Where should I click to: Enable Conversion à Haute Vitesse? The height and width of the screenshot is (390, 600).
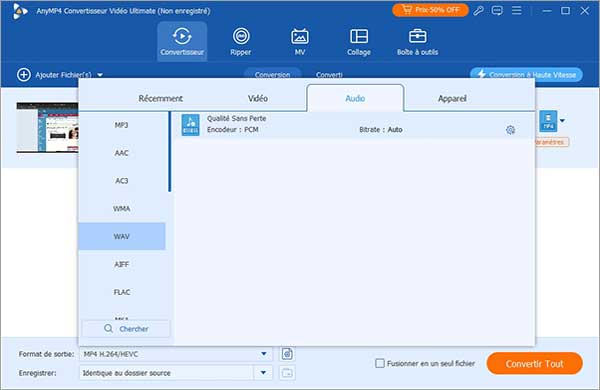pyautogui.click(x=527, y=74)
